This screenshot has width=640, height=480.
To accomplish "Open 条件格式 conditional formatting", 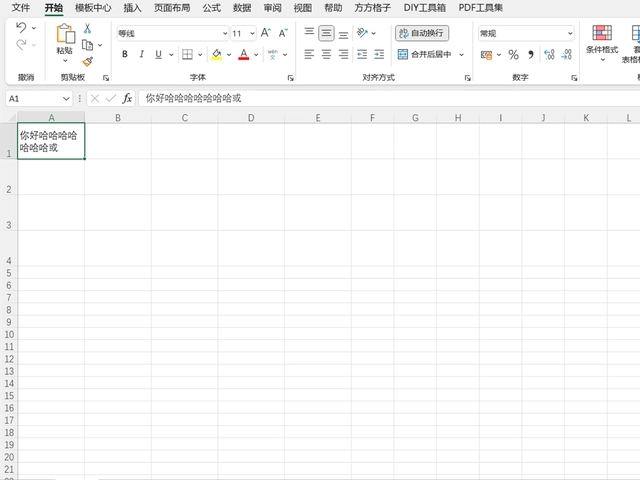I will point(602,43).
